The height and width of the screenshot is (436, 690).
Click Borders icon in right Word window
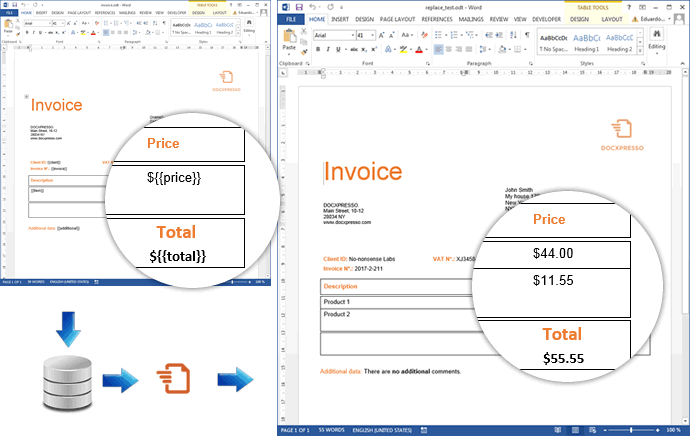click(518, 49)
